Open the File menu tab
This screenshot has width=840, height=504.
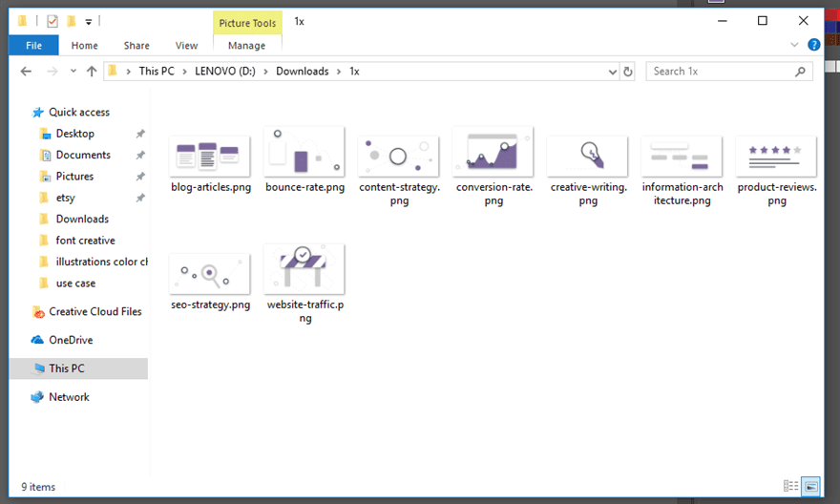point(33,45)
